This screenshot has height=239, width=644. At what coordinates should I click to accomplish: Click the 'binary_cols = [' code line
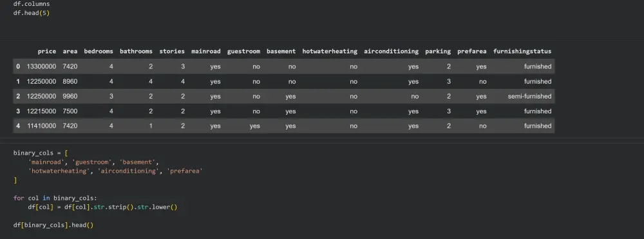point(41,153)
